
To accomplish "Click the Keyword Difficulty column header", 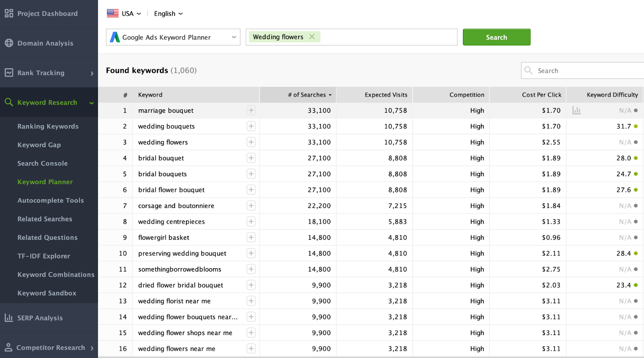I will click(x=612, y=95).
